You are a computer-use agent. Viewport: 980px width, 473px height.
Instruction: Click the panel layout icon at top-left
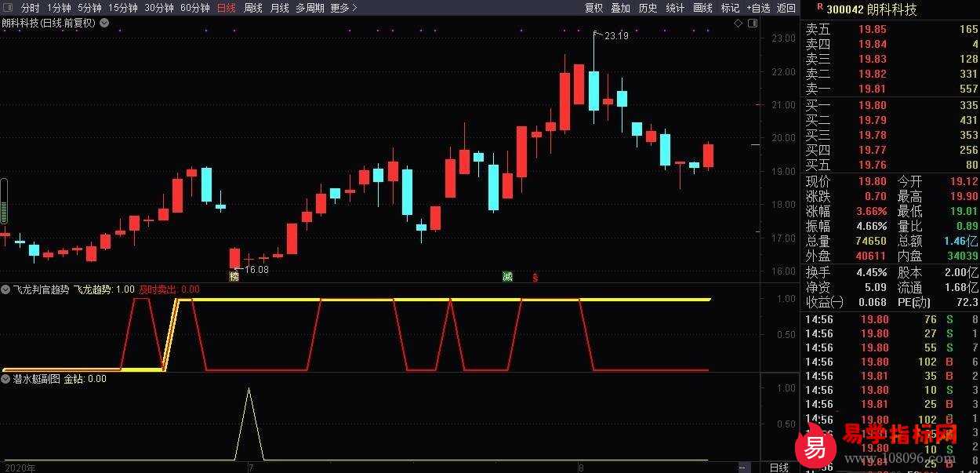pyautogui.click(x=8, y=8)
